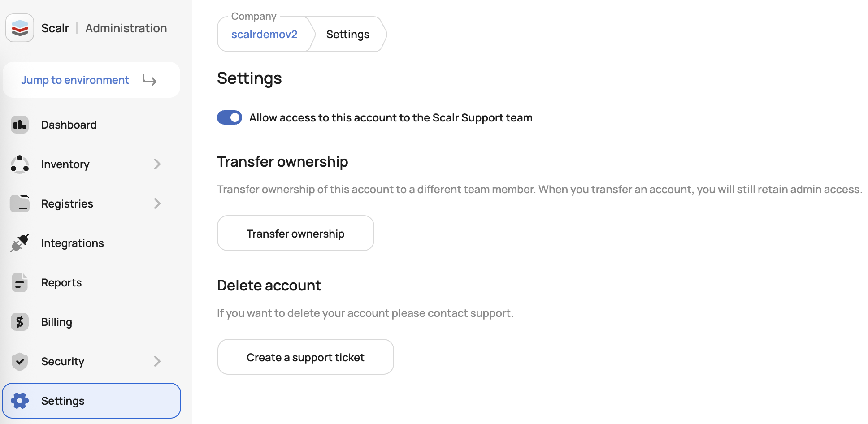Expand the Inventory submenu chevron
The width and height of the screenshot is (868, 424).
point(157,164)
